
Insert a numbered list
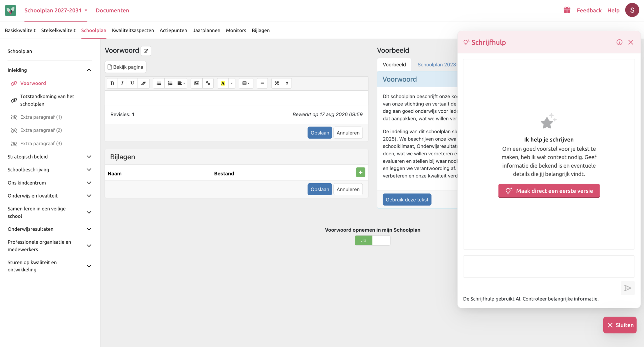170,83
